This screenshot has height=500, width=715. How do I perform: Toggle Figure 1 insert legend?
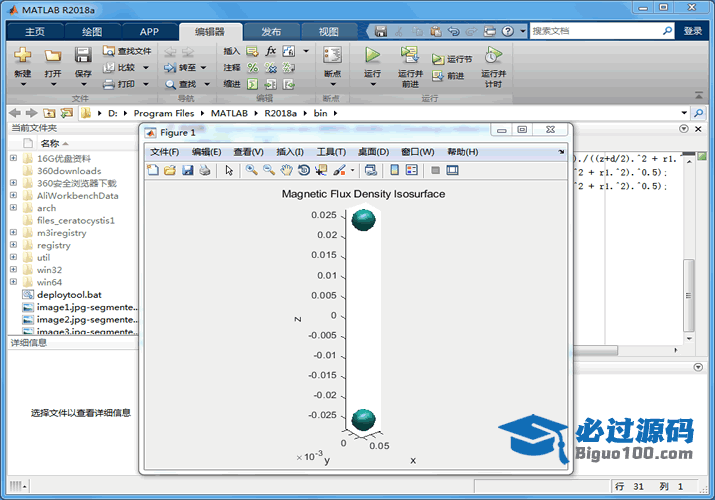click(412, 170)
